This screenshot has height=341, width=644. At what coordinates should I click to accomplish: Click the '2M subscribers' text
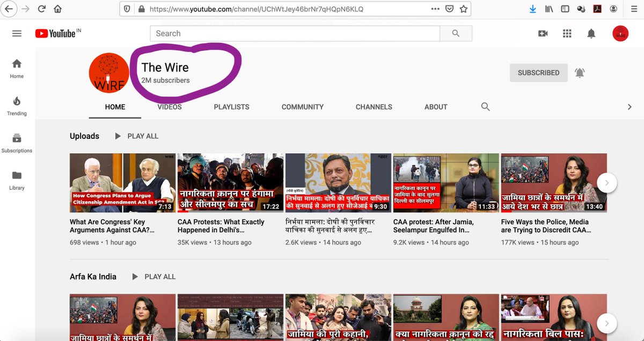click(165, 80)
